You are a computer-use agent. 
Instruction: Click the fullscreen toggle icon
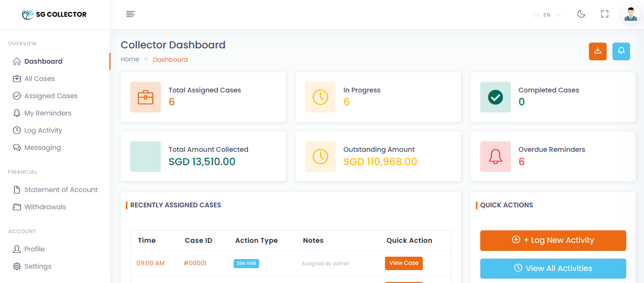tap(604, 14)
